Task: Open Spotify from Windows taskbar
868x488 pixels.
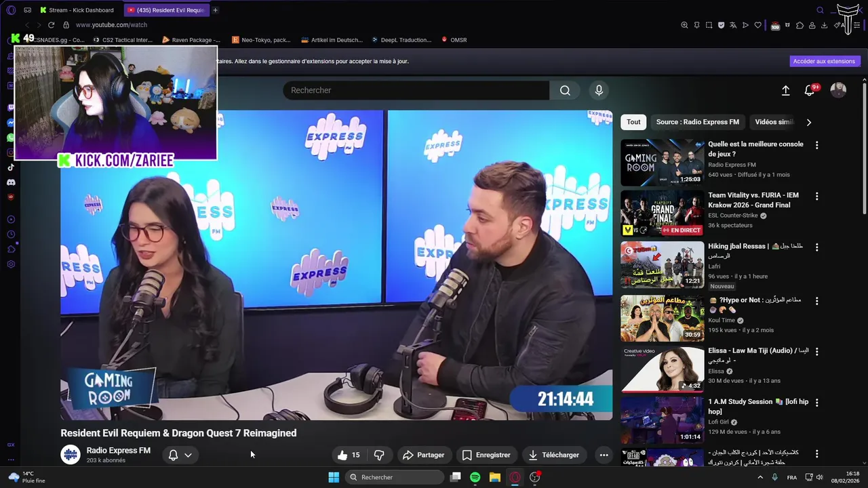Action: click(475, 477)
